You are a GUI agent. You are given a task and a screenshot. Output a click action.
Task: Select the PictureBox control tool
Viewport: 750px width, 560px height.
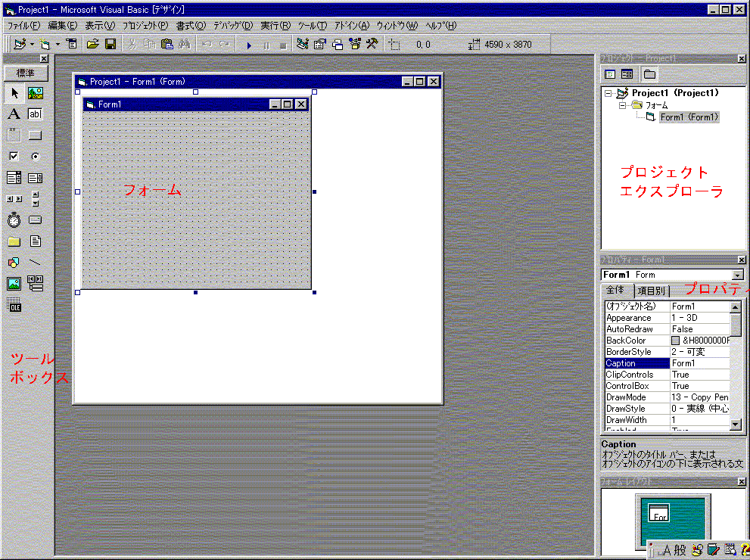(35, 93)
